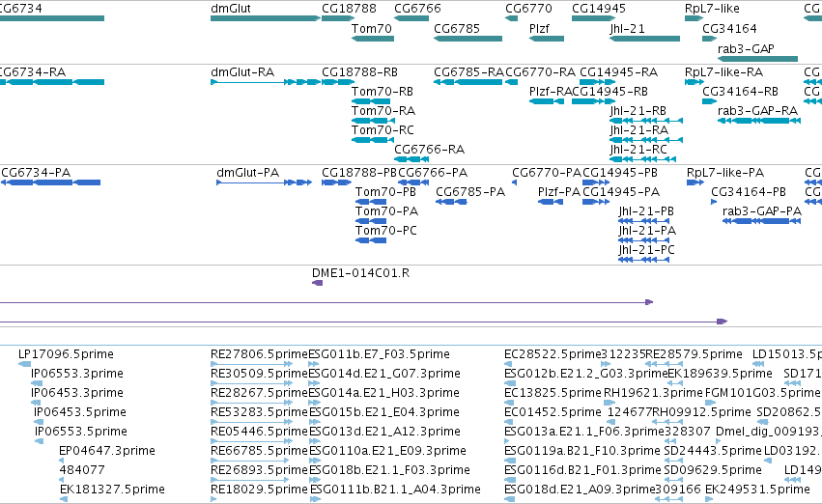822x504 pixels.
Task: Select the EP04647.3prime EST entry
Action: (x=61, y=462)
